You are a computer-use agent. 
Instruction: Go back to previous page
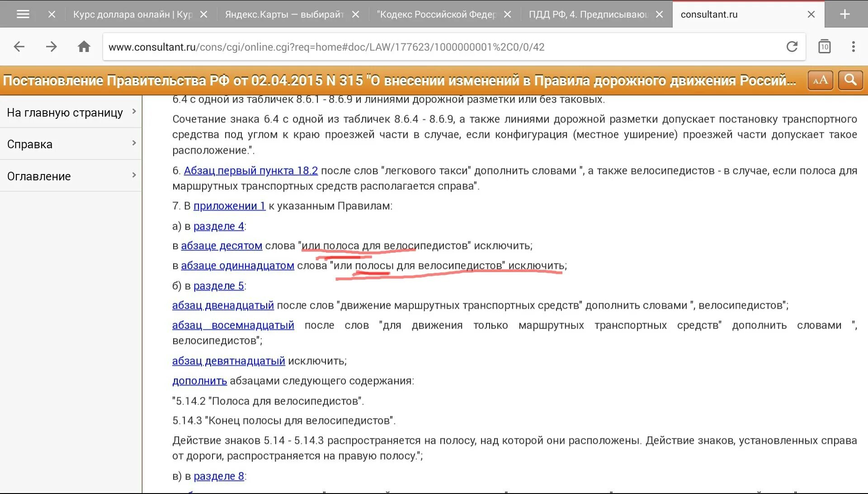19,47
